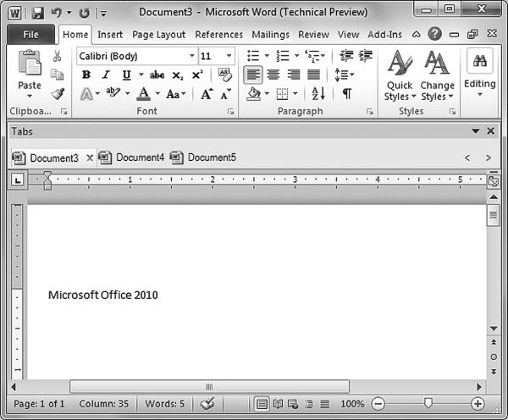
Task: Switch to the Page Layout ribbon tab
Action: coord(158,35)
